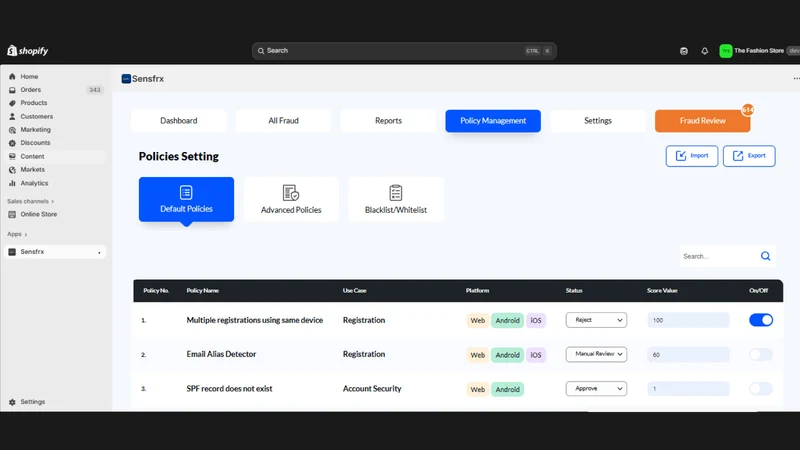Open Marketing section
The image size is (800, 450).
point(35,130)
